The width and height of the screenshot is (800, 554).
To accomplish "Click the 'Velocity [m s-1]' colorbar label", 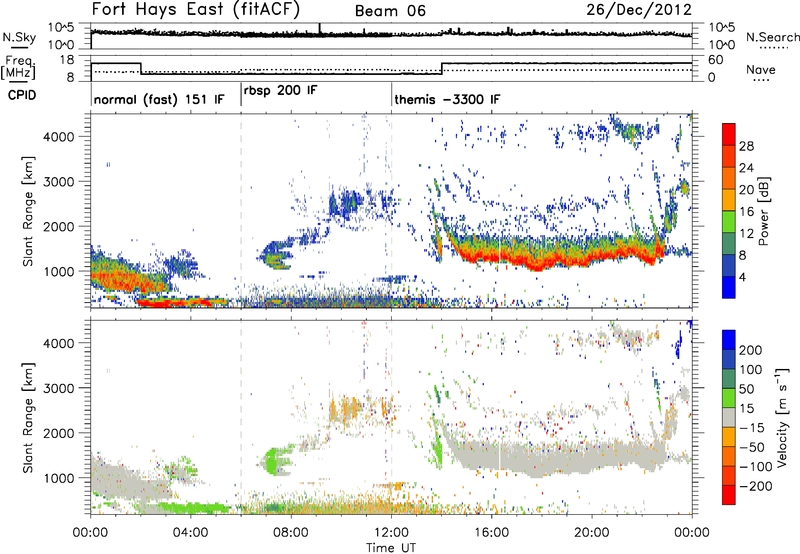I will point(782,417).
